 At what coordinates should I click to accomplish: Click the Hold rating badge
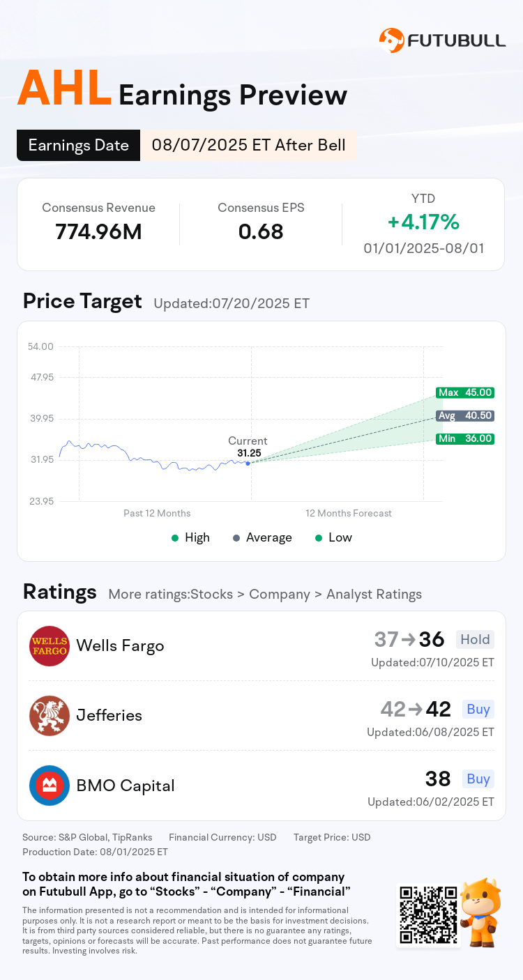pyautogui.click(x=475, y=639)
